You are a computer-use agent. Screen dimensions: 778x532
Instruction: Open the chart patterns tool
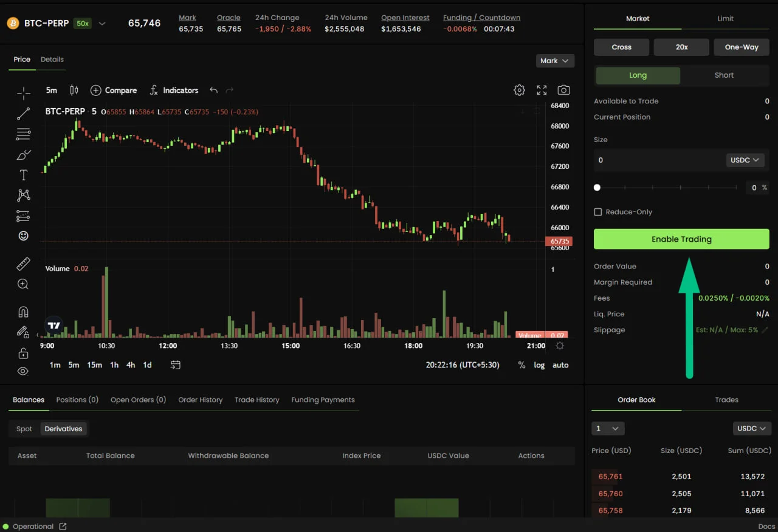tap(23, 195)
